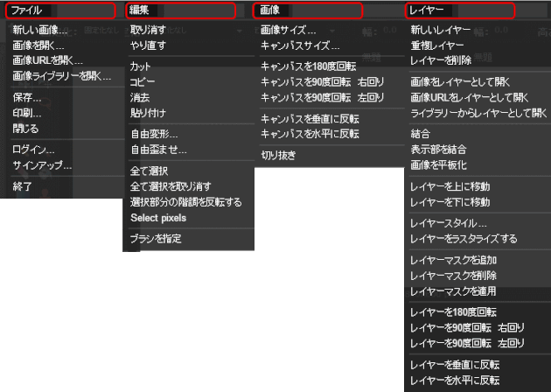Click キャンバスを90度回転 右回り
The image size is (551, 392).
click(322, 82)
